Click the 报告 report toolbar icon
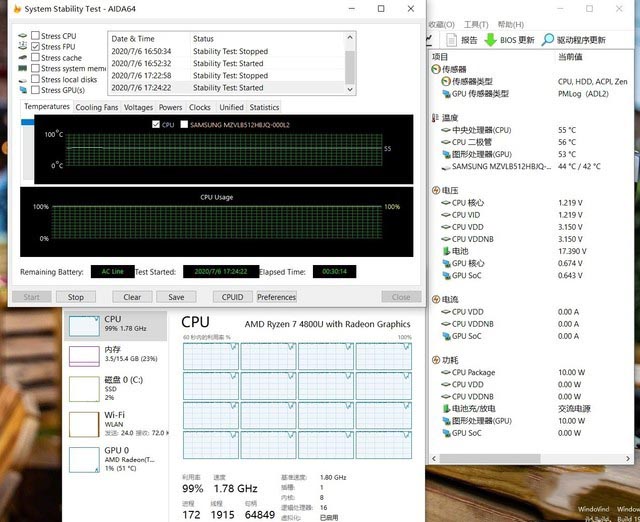Screen dimensions: 640x522 (451, 40)
